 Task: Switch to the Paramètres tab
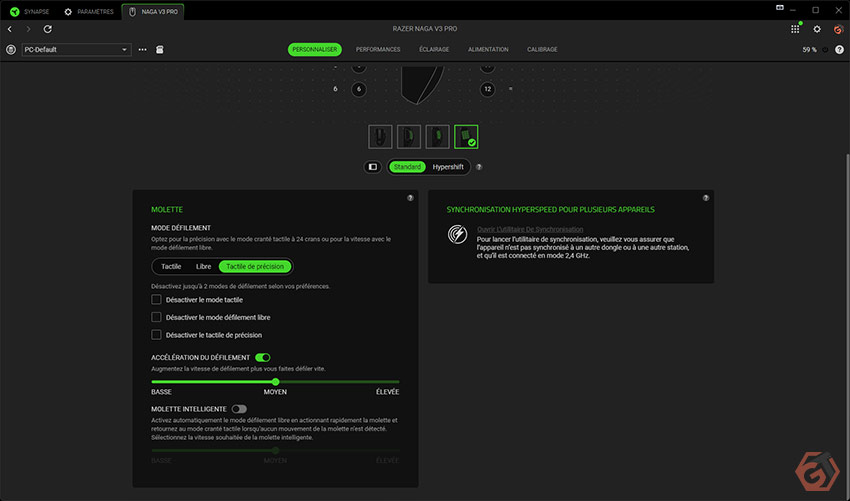pos(89,11)
